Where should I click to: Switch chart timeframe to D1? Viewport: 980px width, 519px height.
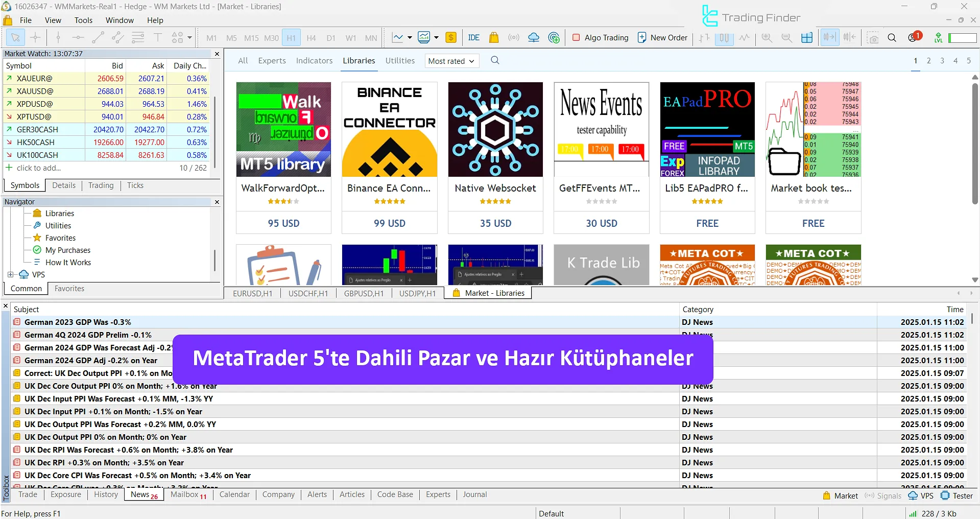(331, 38)
